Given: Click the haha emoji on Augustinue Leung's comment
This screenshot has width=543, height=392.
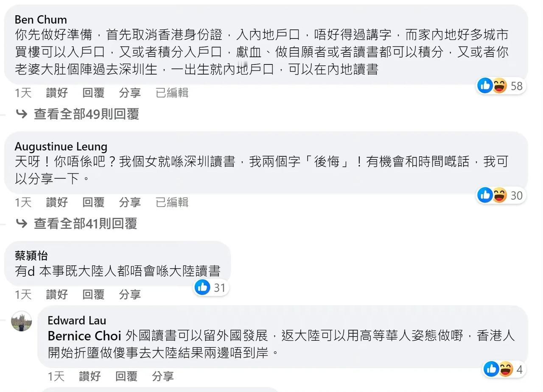Looking at the screenshot, I should click(499, 195).
